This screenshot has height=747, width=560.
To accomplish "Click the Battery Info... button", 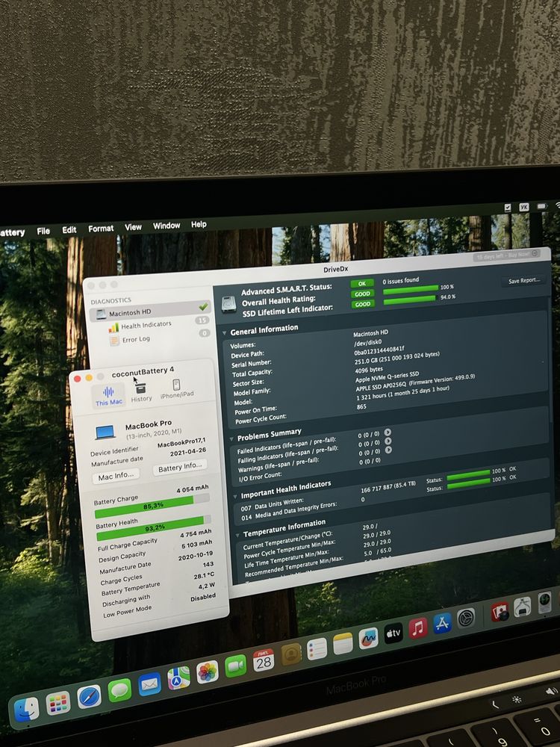I will point(179,466).
